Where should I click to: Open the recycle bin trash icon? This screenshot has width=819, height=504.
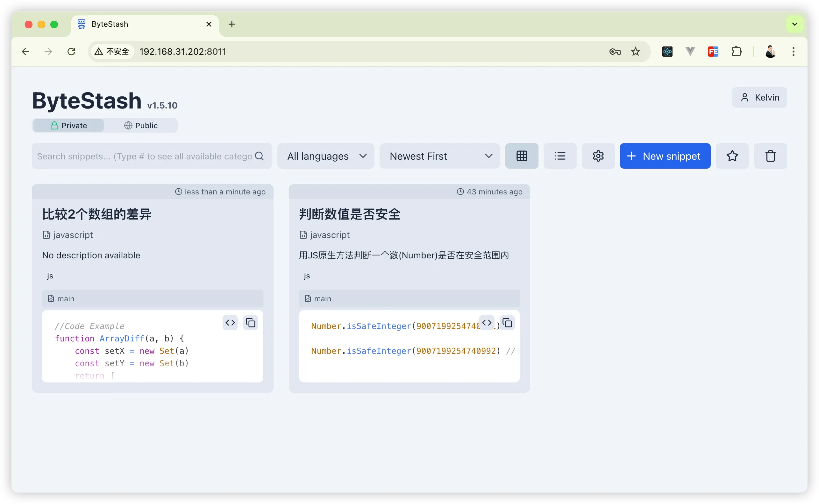pyautogui.click(x=770, y=156)
